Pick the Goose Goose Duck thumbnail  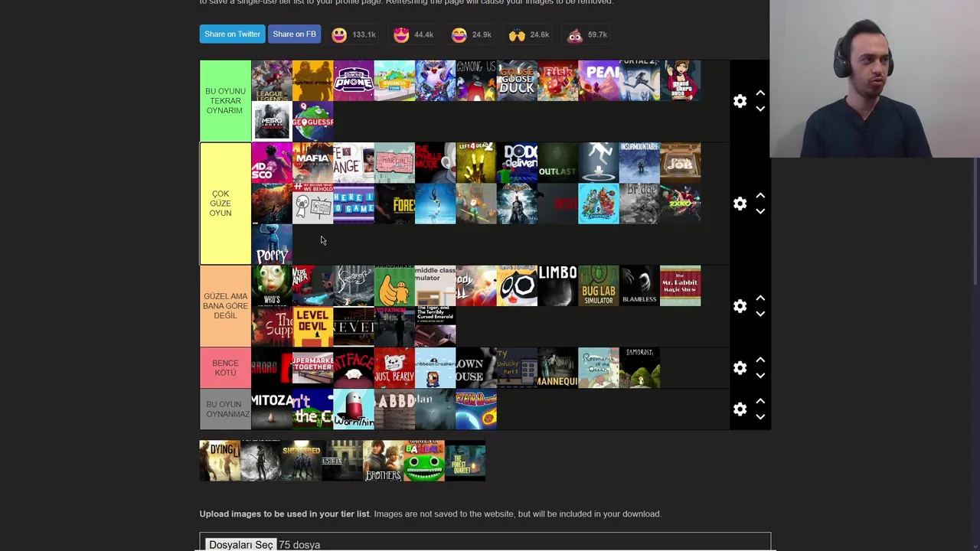click(517, 80)
